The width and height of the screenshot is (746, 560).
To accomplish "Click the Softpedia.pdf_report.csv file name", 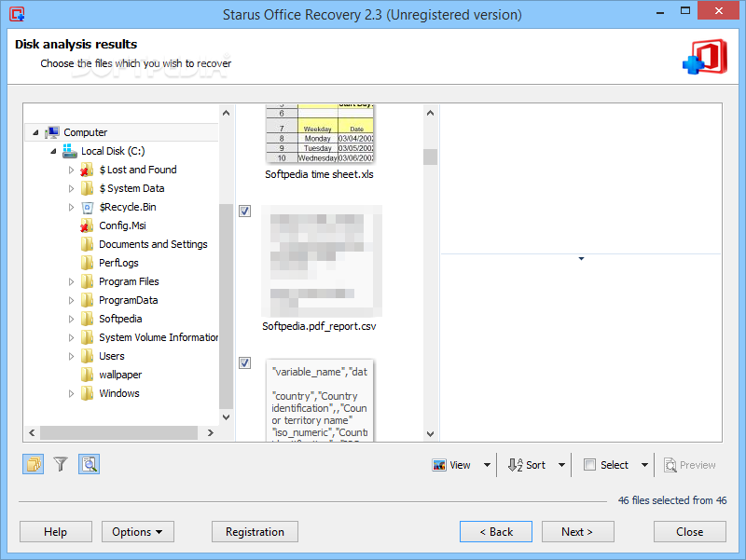I will (x=319, y=326).
